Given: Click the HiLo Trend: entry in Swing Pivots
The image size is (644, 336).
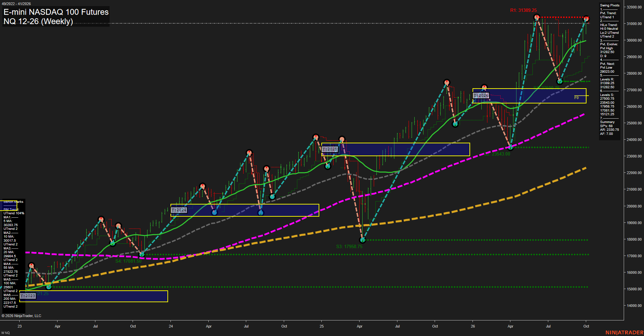Looking at the screenshot, I should (x=609, y=25).
